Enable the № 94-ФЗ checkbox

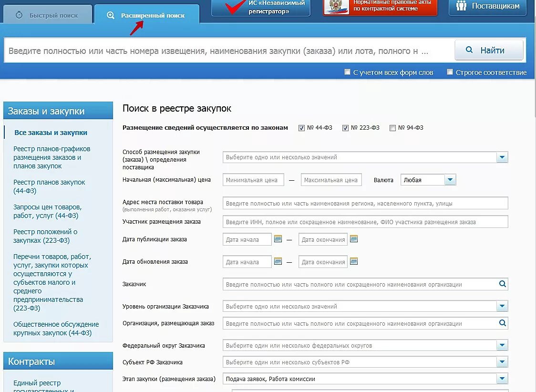pos(392,128)
